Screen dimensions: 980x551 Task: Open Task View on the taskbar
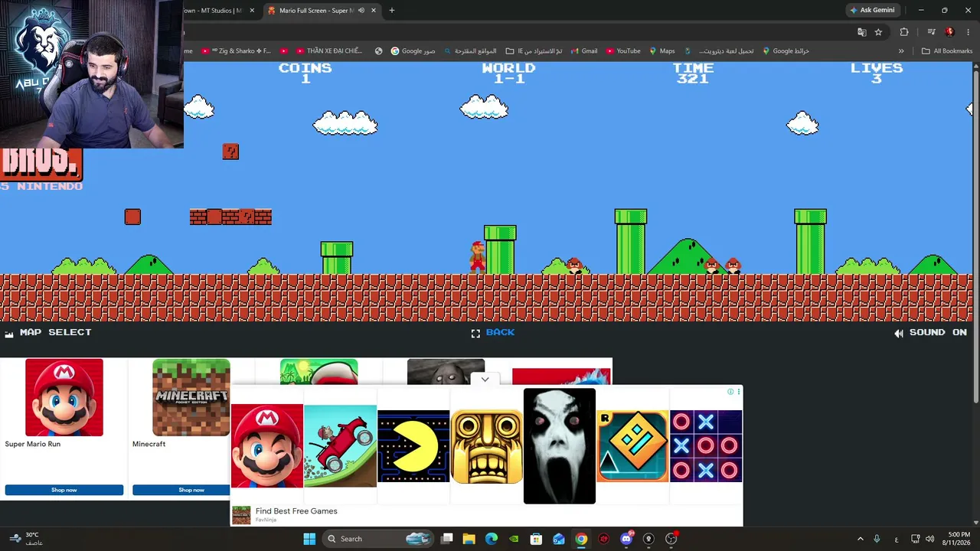(x=447, y=539)
